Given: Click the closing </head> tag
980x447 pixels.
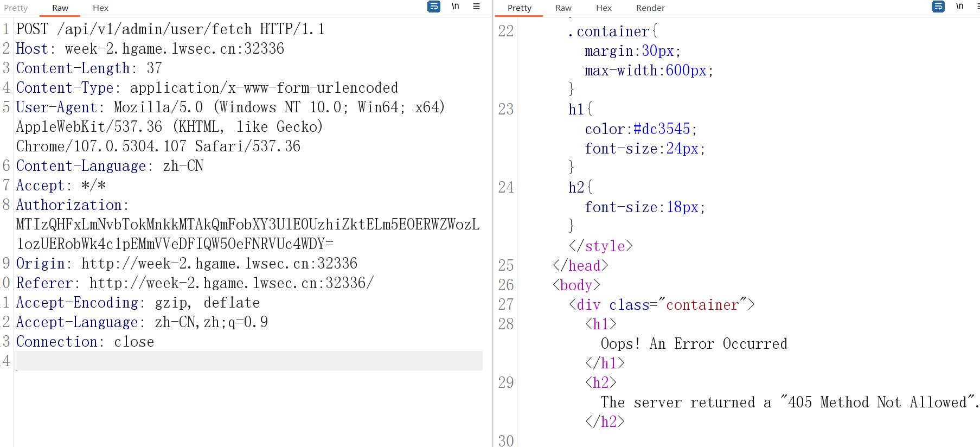Looking at the screenshot, I should point(580,265).
